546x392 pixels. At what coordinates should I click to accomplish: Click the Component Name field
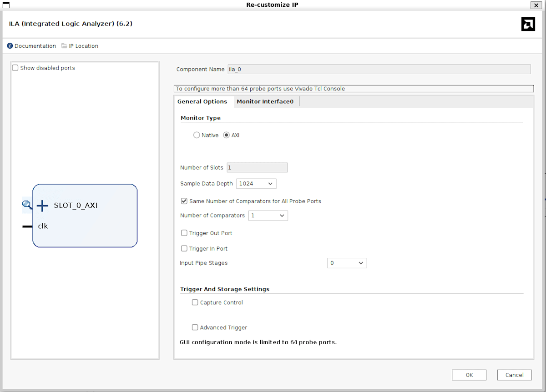point(379,69)
